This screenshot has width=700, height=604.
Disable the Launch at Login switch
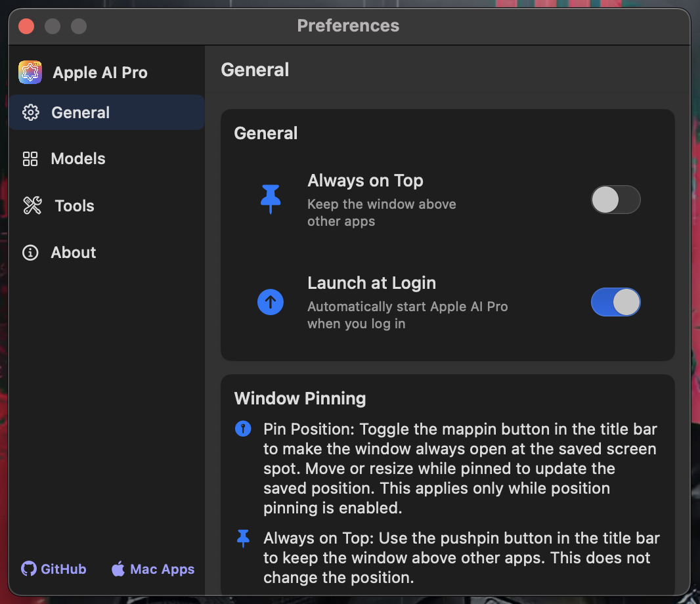tap(615, 302)
